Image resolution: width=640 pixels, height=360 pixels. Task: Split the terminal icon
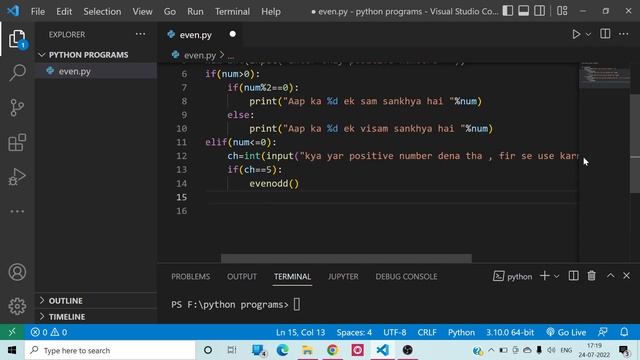pyautogui.click(x=573, y=276)
